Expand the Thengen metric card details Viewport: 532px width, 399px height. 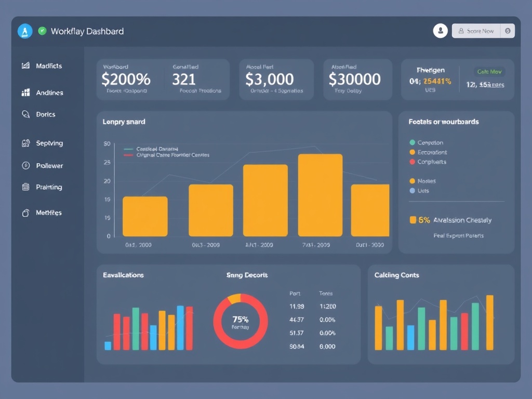pyautogui.click(x=431, y=70)
